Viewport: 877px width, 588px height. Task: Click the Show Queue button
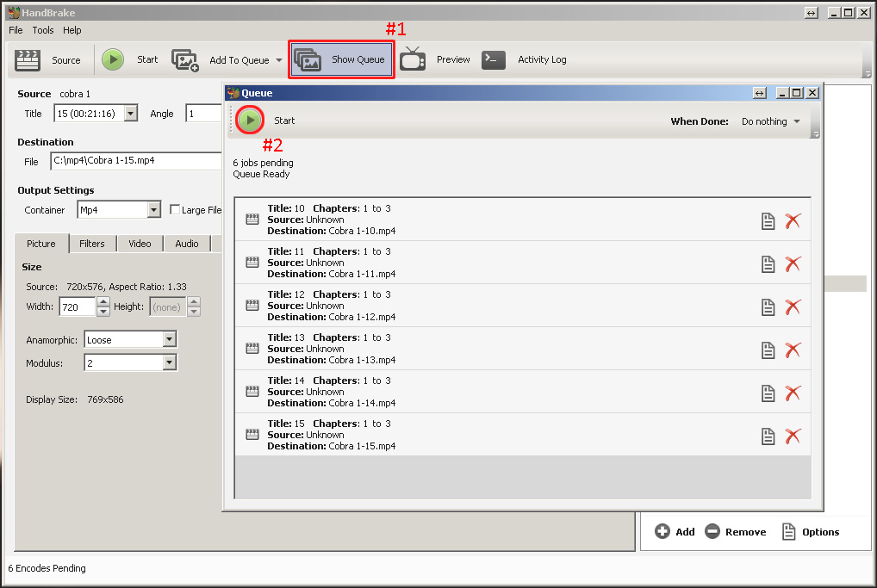[x=341, y=59]
